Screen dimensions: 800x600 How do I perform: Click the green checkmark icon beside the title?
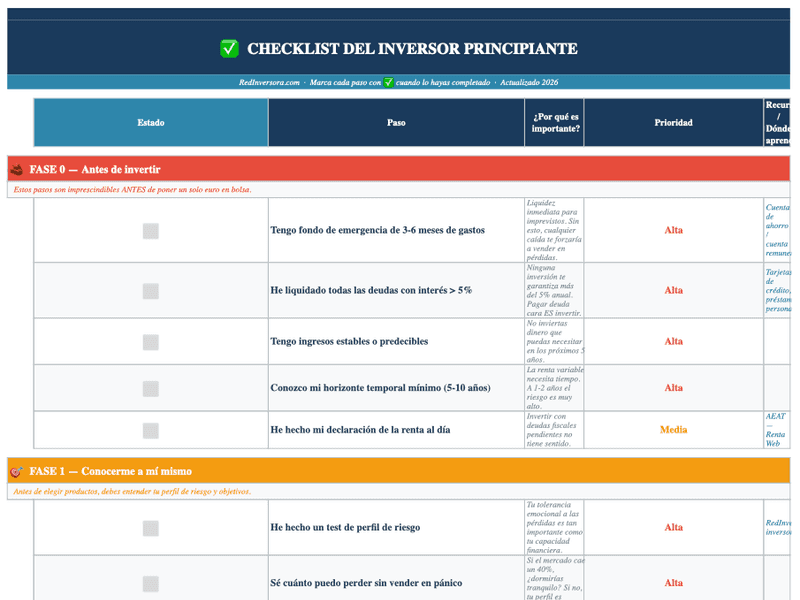[229, 48]
